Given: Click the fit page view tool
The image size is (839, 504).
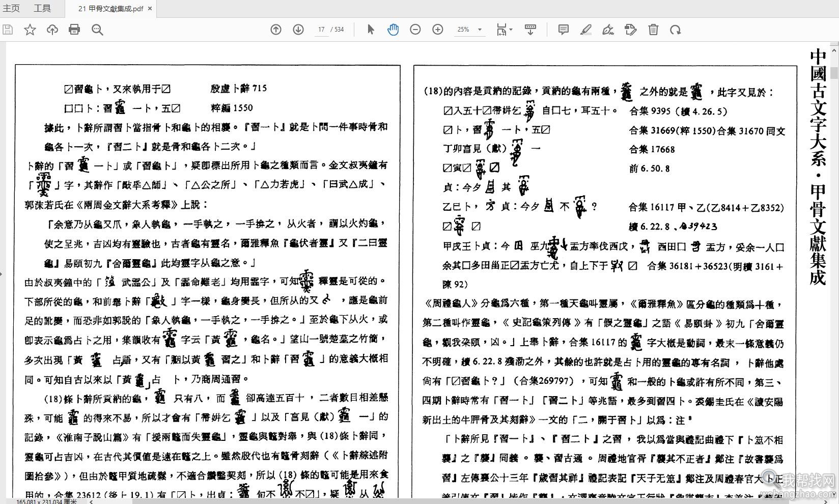Looking at the screenshot, I should (x=501, y=30).
